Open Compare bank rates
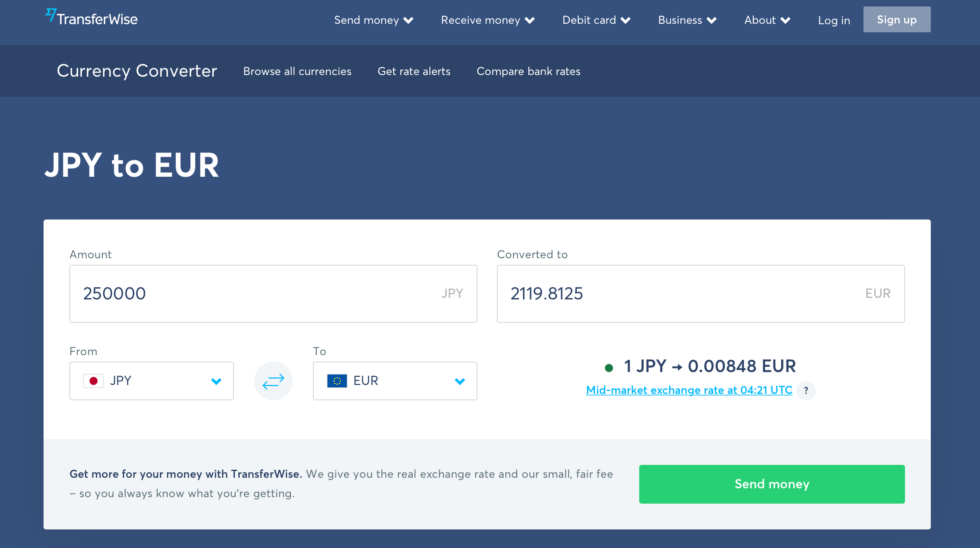This screenshot has width=980, height=548. pyautogui.click(x=528, y=71)
